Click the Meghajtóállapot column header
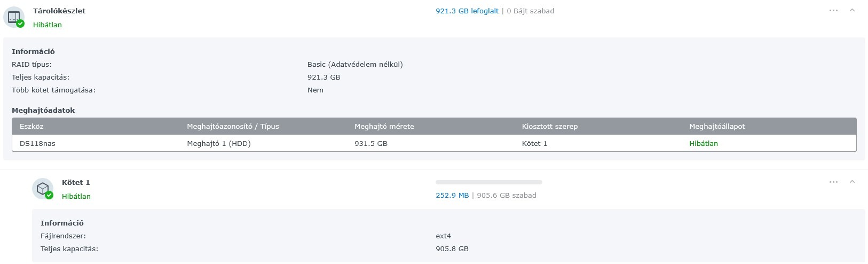This screenshot has height=264, width=868. point(716,127)
